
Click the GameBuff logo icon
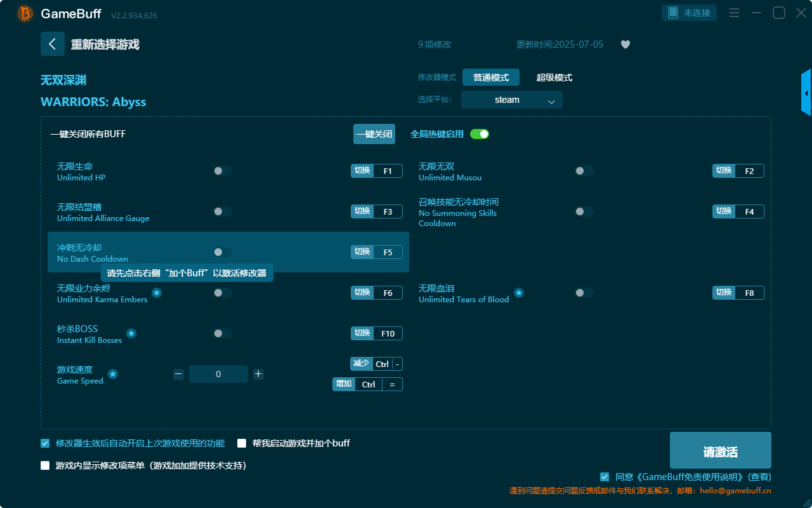click(x=24, y=13)
